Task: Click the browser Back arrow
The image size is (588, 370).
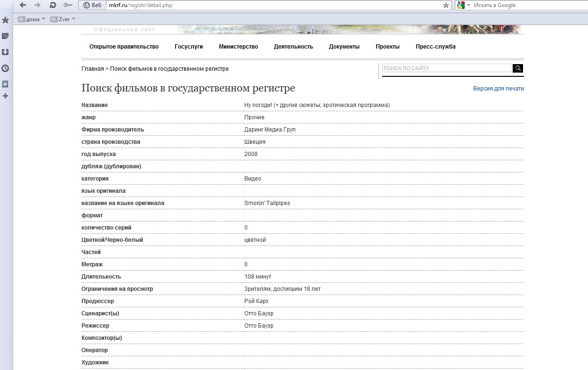Action: (x=23, y=5)
